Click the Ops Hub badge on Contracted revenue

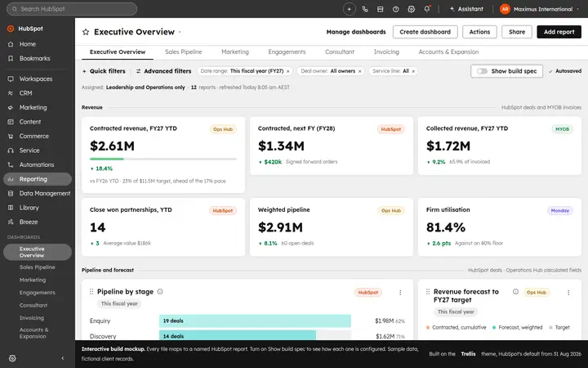[x=223, y=129]
